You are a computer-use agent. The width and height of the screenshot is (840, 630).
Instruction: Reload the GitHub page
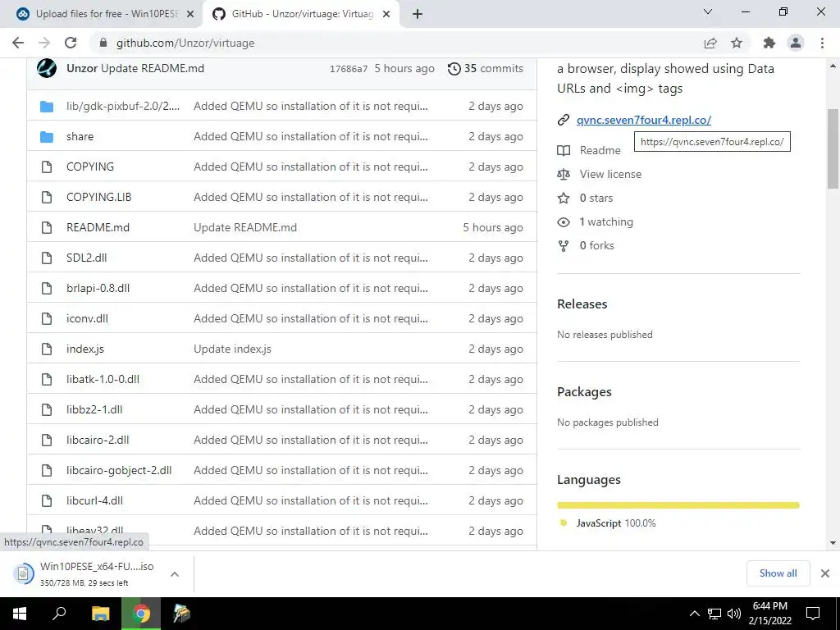71,43
